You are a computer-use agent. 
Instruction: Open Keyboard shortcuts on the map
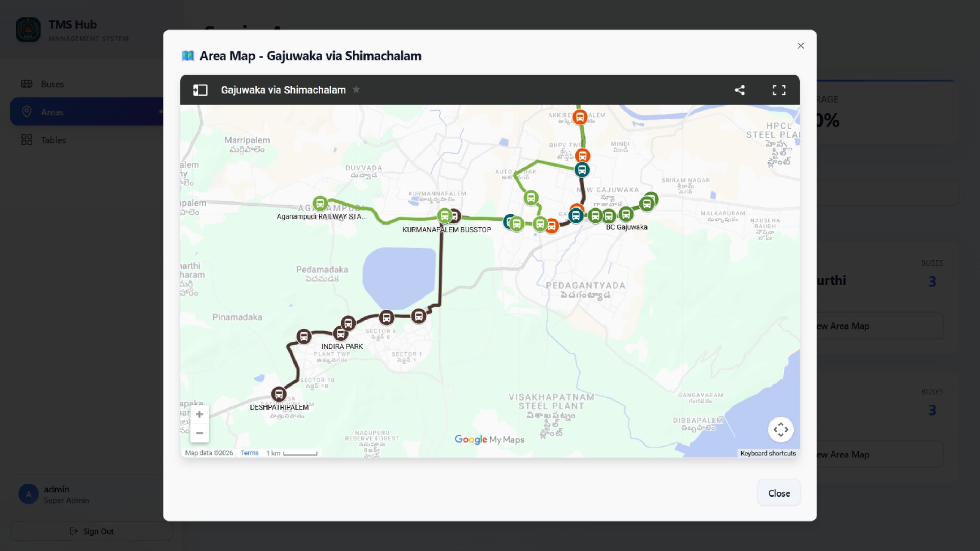tap(768, 453)
